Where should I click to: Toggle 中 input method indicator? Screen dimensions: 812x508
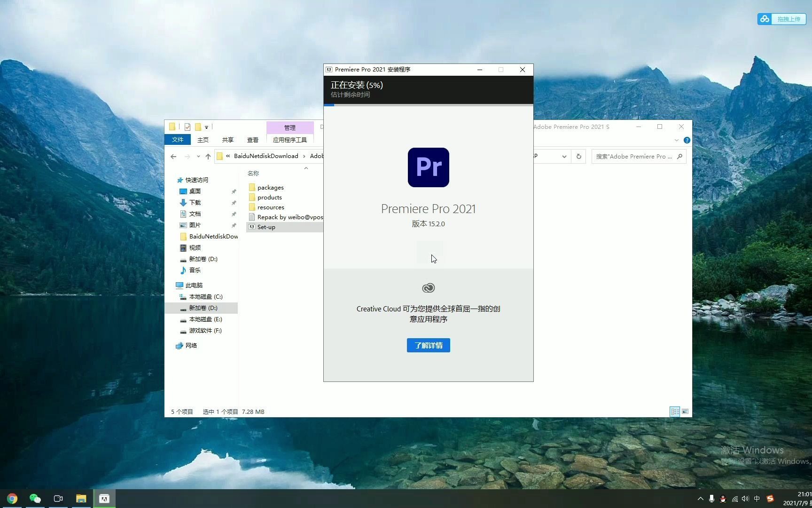pos(757,499)
